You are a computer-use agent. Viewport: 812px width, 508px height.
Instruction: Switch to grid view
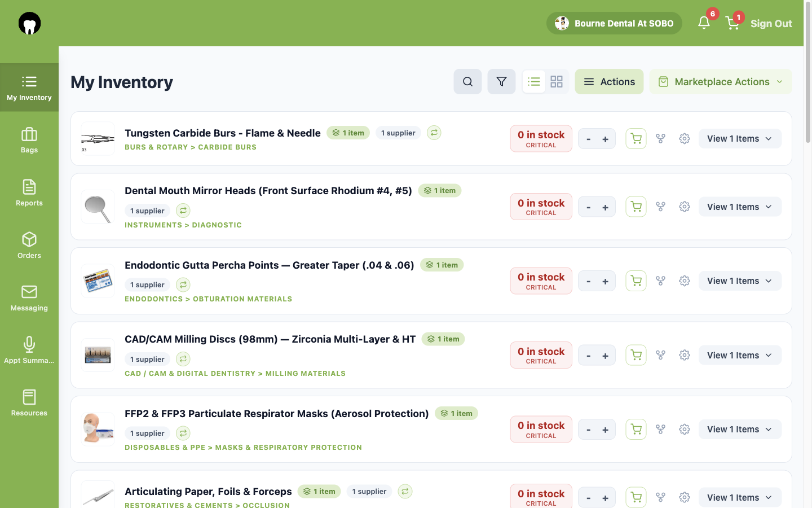pos(557,82)
